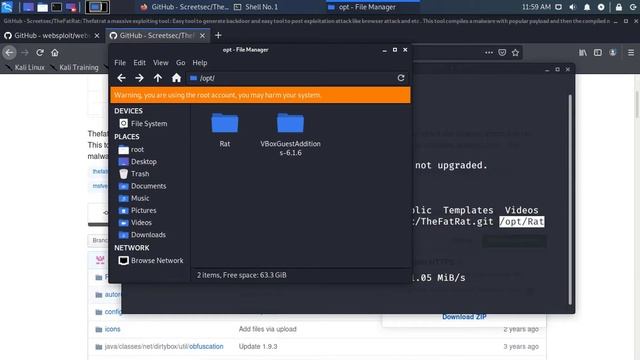This screenshot has height=360, width=640.
Task: Go back in File Manager
Action: 121,78
